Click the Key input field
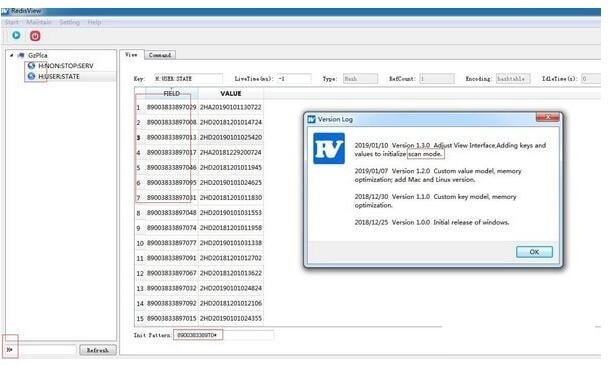The width and height of the screenshot is (611, 365). click(x=189, y=79)
